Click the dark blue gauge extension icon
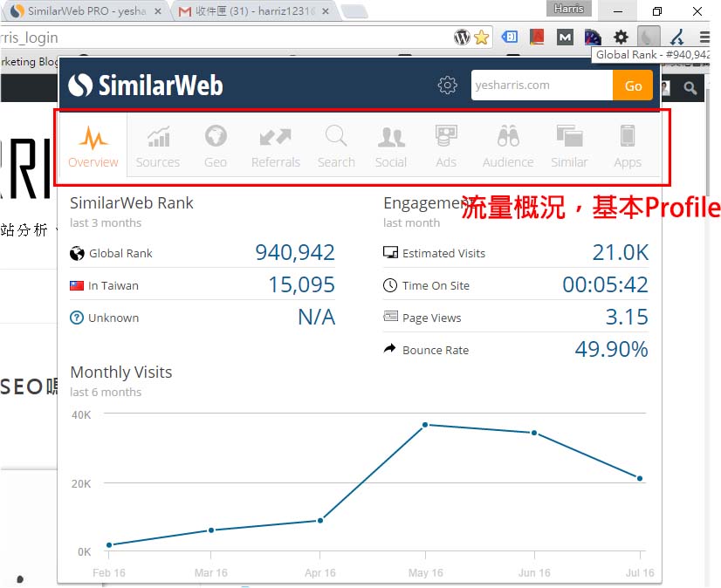 click(593, 38)
